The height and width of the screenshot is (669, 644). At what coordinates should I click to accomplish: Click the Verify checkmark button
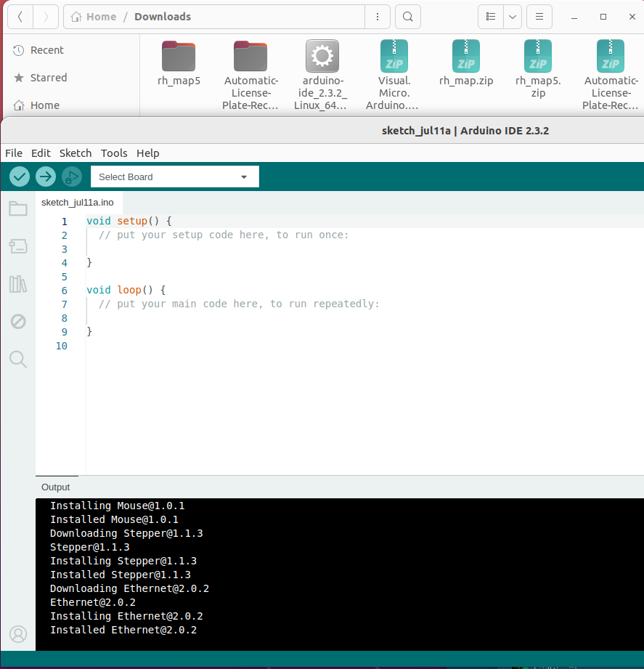(x=20, y=177)
